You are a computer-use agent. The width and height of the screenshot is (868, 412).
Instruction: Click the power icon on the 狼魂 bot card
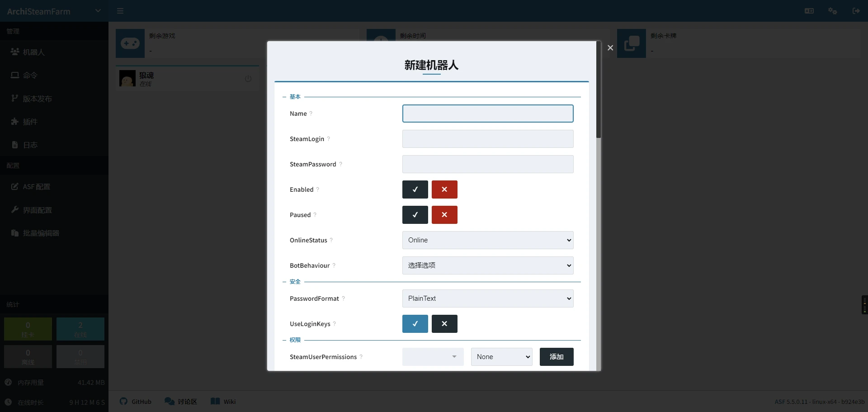click(248, 79)
